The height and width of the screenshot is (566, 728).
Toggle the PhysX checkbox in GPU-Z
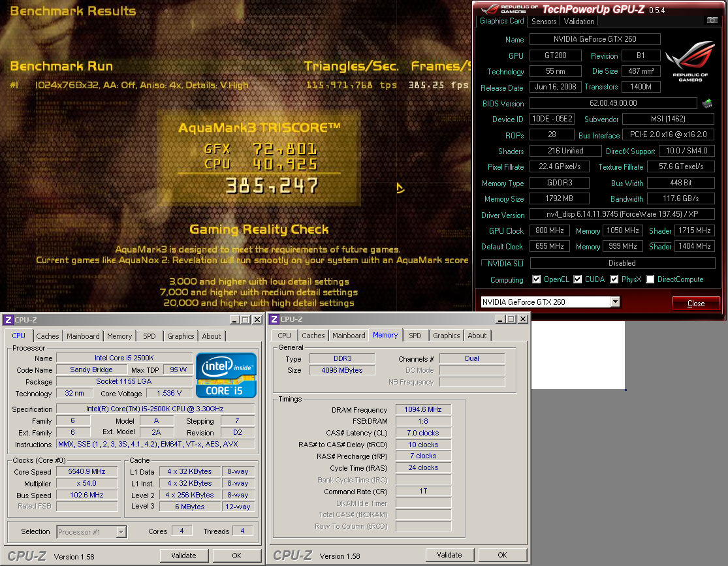click(x=614, y=279)
